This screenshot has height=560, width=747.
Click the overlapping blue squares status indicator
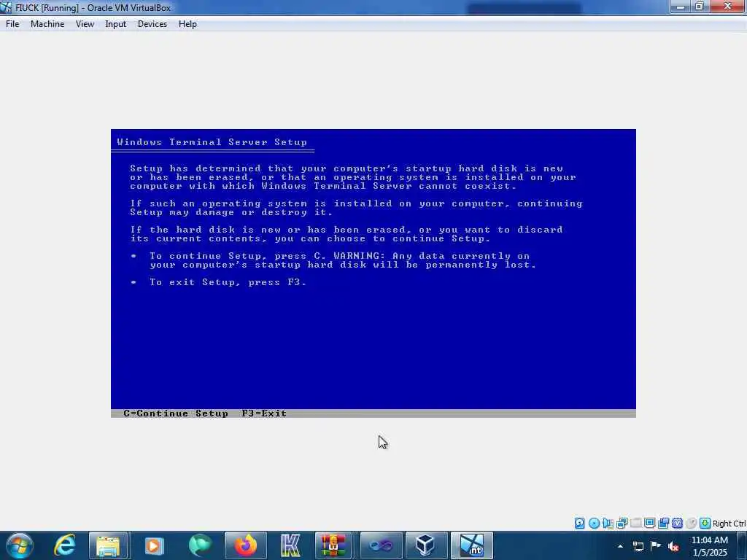(664, 524)
